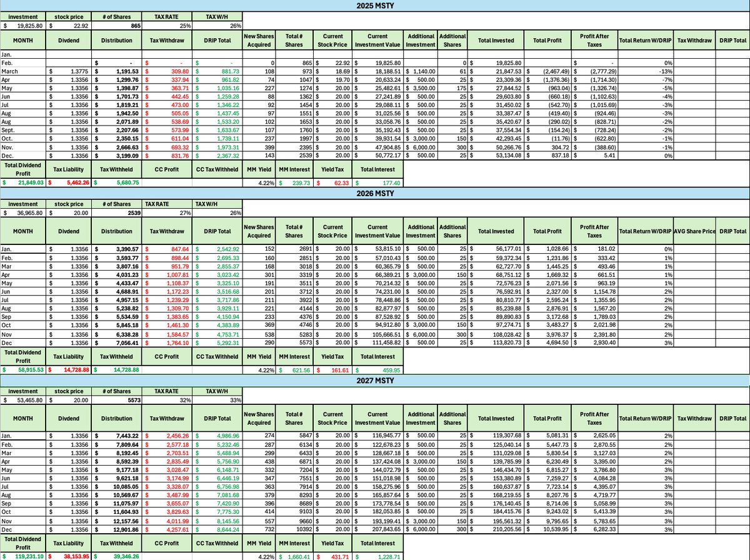Click current investment value 111,458.82

pyautogui.click(x=378, y=342)
